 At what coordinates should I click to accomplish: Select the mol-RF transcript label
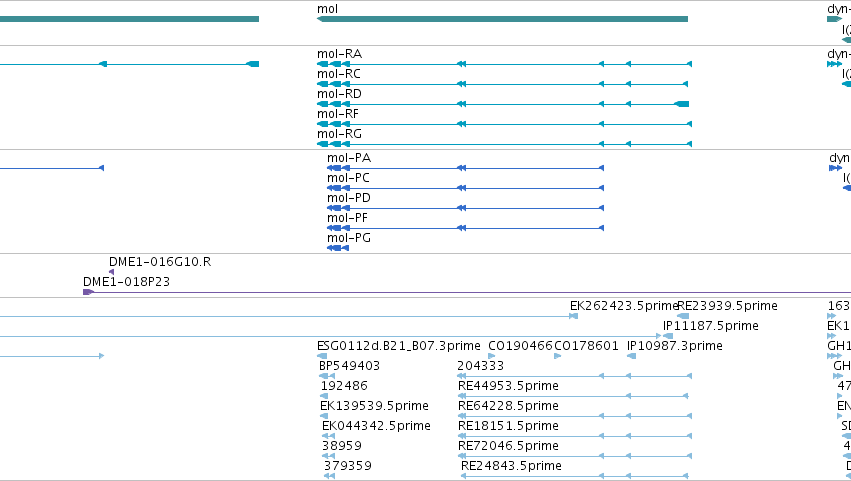click(x=338, y=114)
